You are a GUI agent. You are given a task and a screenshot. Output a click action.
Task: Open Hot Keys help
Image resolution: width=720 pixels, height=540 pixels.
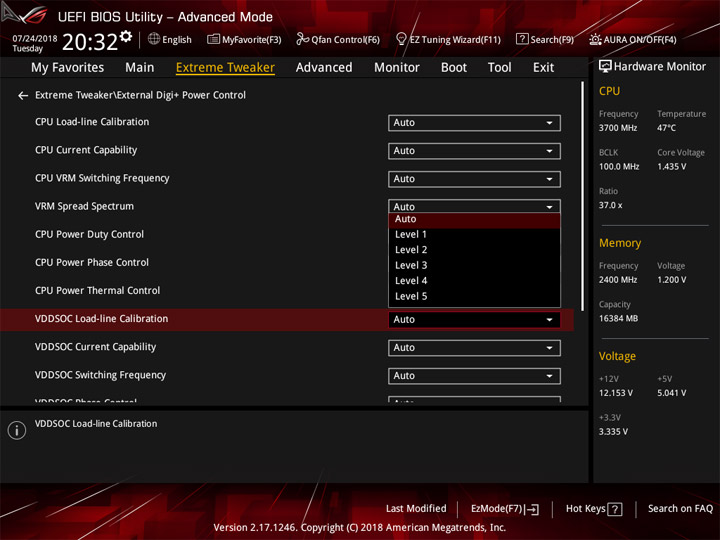pos(594,509)
